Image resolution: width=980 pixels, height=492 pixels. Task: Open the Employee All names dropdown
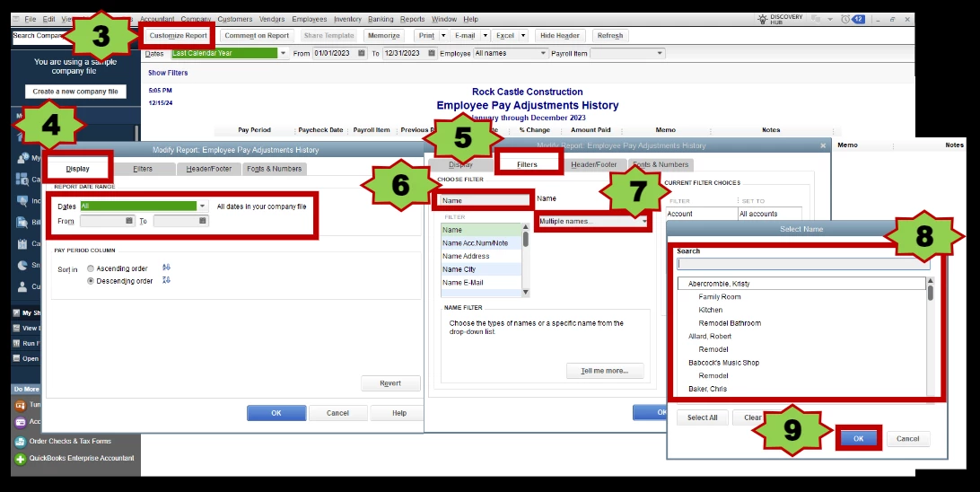tap(542, 53)
